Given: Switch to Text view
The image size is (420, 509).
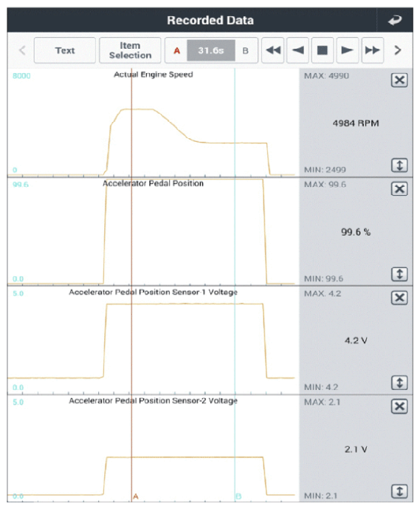Looking at the screenshot, I should 65,50.
